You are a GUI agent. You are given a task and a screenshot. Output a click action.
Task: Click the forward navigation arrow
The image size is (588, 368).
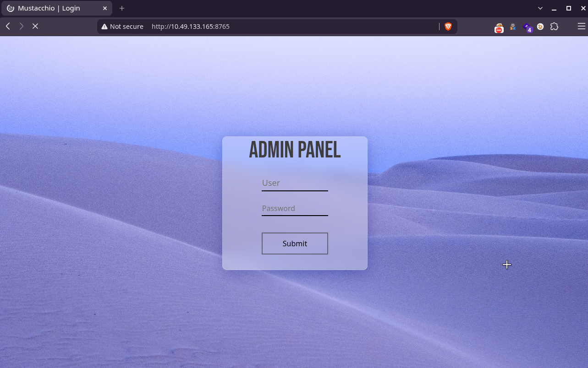21,27
